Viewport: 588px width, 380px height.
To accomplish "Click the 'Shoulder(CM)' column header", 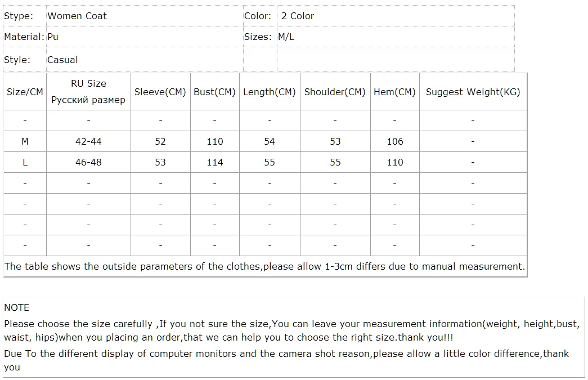I will [335, 92].
